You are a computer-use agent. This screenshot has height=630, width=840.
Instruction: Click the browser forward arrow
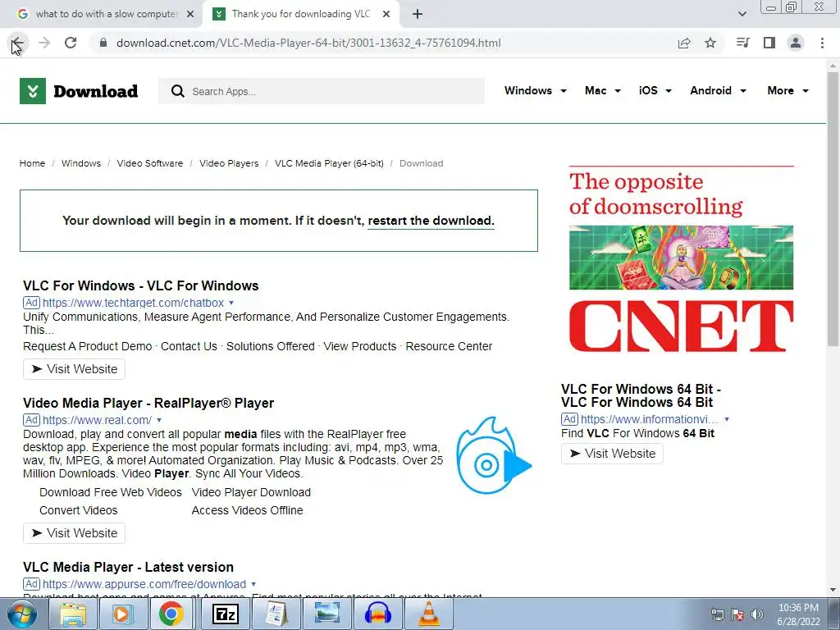click(x=44, y=43)
